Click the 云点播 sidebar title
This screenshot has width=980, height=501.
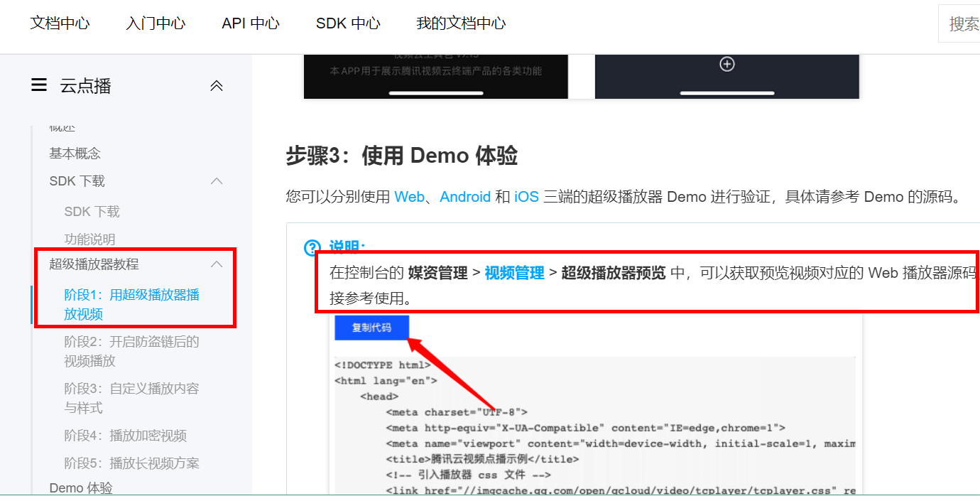[85, 86]
